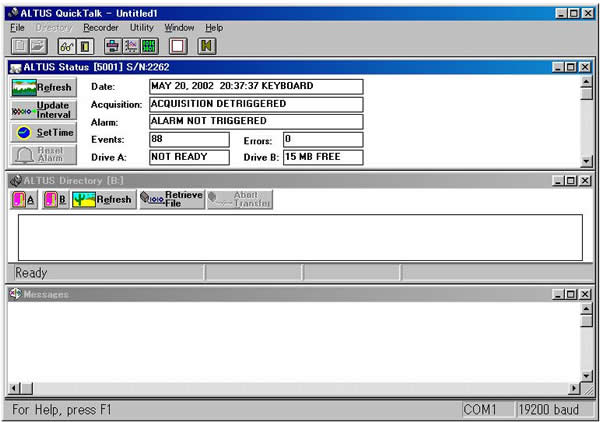Click Status window vertical scrollbar thumb

pyautogui.click(x=586, y=94)
